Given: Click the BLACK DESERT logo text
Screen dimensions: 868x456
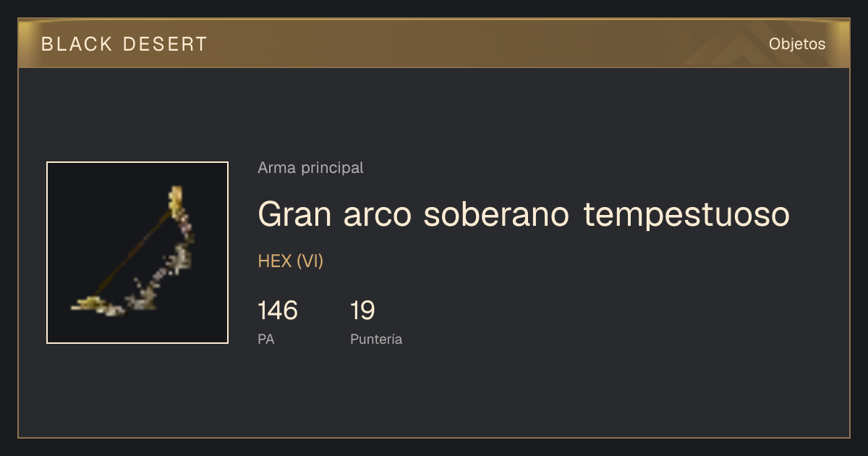Looking at the screenshot, I should click(x=124, y=44).
